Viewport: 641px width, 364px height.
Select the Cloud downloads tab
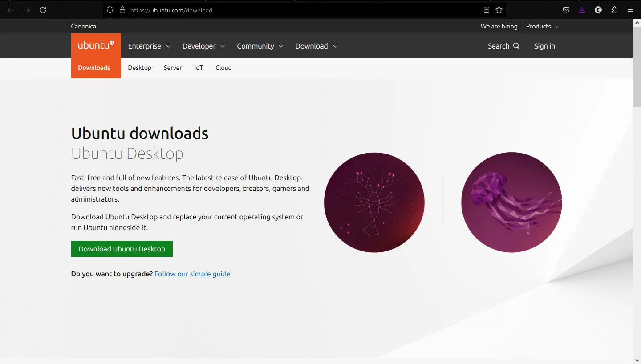(x=223, y=68)
